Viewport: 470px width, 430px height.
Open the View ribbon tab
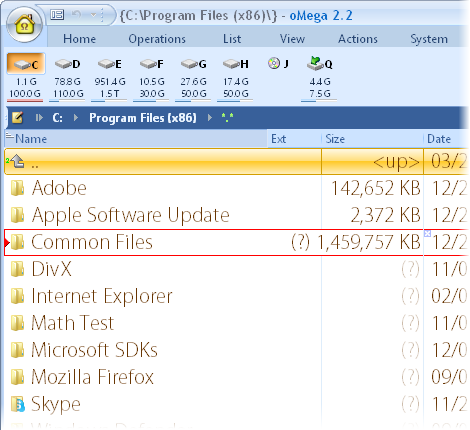[292, 39]
